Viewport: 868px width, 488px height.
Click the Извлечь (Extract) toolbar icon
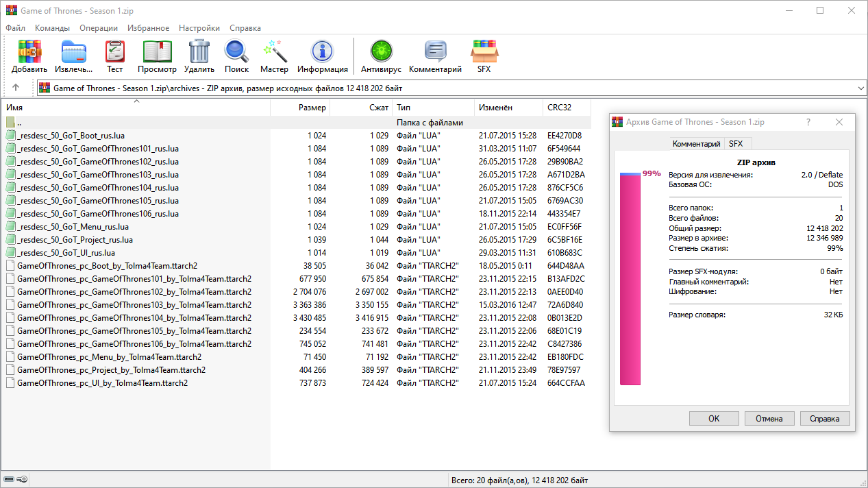pyautogui.click(x=74, y=51)
